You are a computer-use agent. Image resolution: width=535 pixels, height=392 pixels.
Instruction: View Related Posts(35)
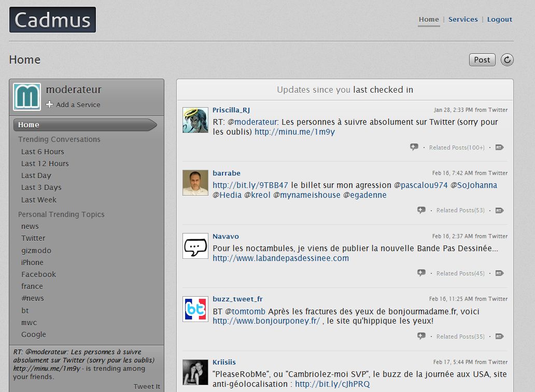(460, 337)
